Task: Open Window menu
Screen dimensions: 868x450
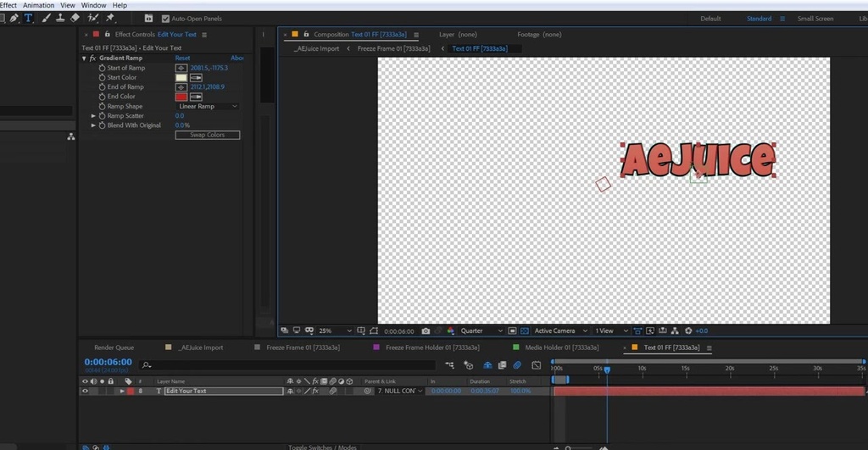Action: (93, 5)
